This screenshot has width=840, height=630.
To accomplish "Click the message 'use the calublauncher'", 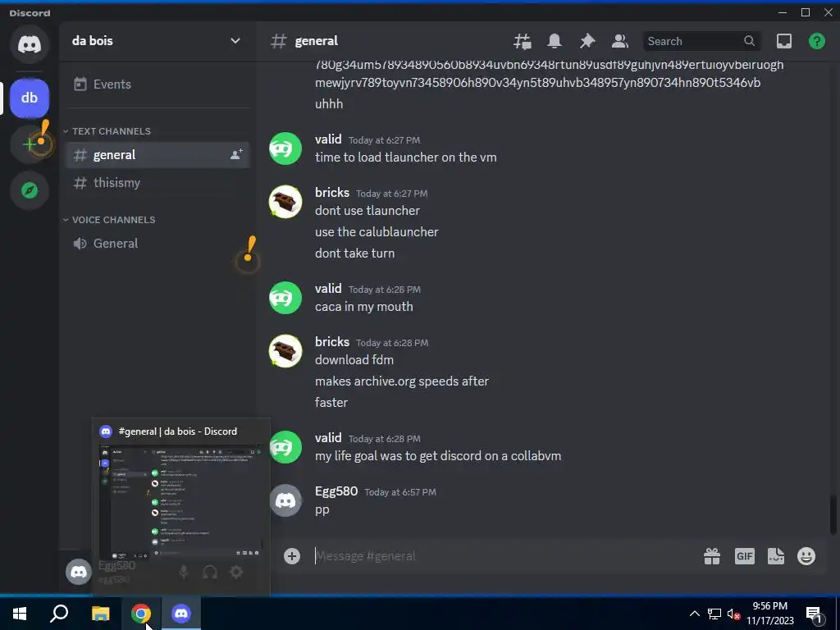I will click(377, 232).
